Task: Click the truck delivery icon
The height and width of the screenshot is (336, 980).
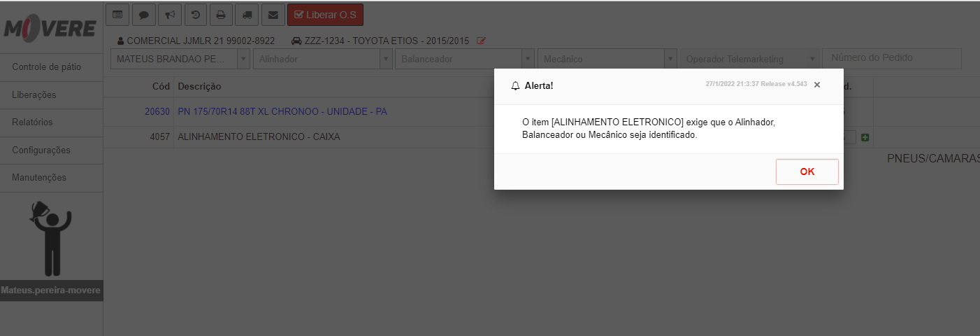Action: click(247, 14)
